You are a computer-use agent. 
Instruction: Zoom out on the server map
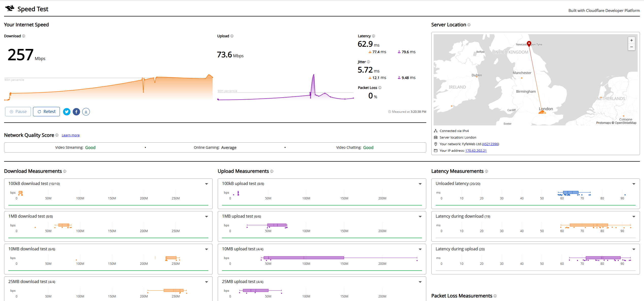coord(632,47)
